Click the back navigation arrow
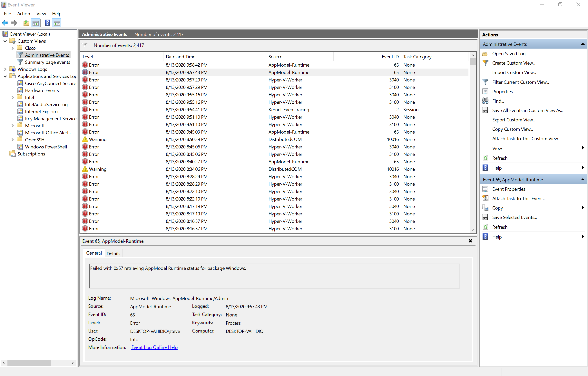 tap(5, 23)
